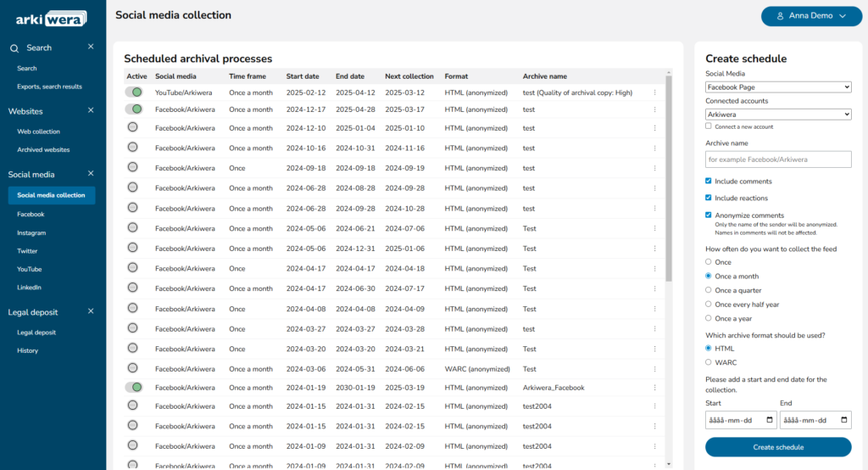Viewport: 868px width, 470px height.
Task: Click the Arkiwera logo
Action: [51, 19]
